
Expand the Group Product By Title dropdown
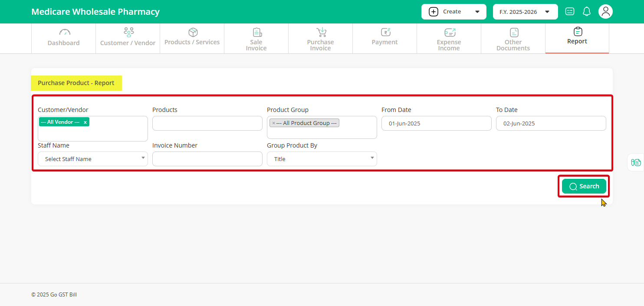pyautogui.click(x=322, y=159)
